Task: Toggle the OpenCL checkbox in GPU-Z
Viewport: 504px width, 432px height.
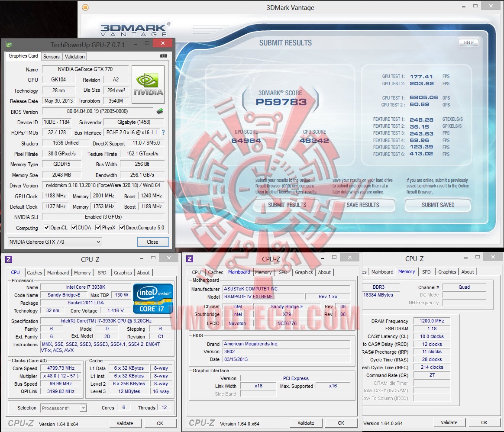Action: pos(47,228)
